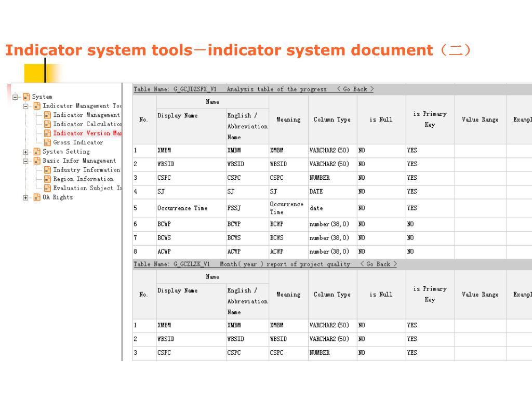532x399 pixels.
Task: Select the highlighted Indicator Version entry
Action: tap(87, 134)
